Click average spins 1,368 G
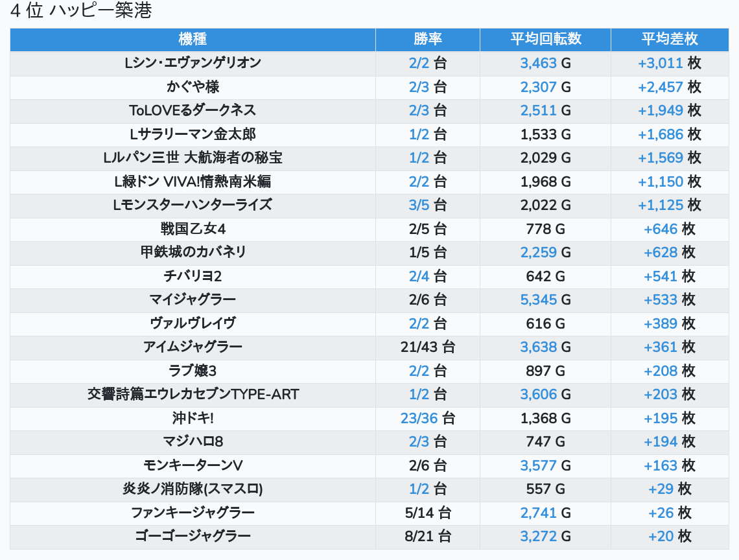This screenshot has height=560, width=739. [546, 418]
